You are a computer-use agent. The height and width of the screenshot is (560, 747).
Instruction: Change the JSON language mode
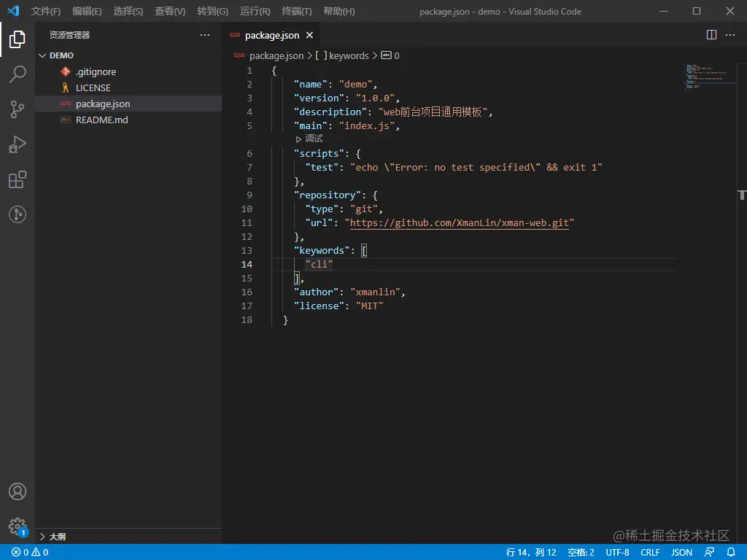tap(682, 552)
